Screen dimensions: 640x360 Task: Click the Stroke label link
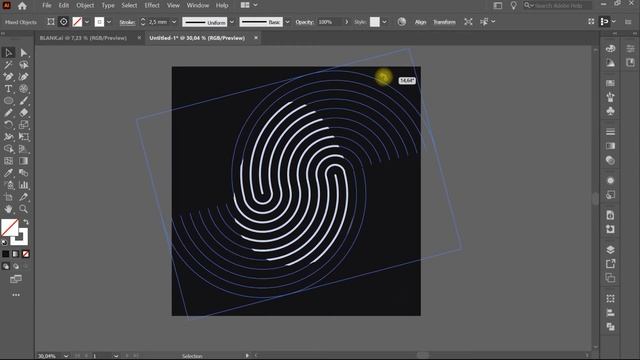(127, 22)
